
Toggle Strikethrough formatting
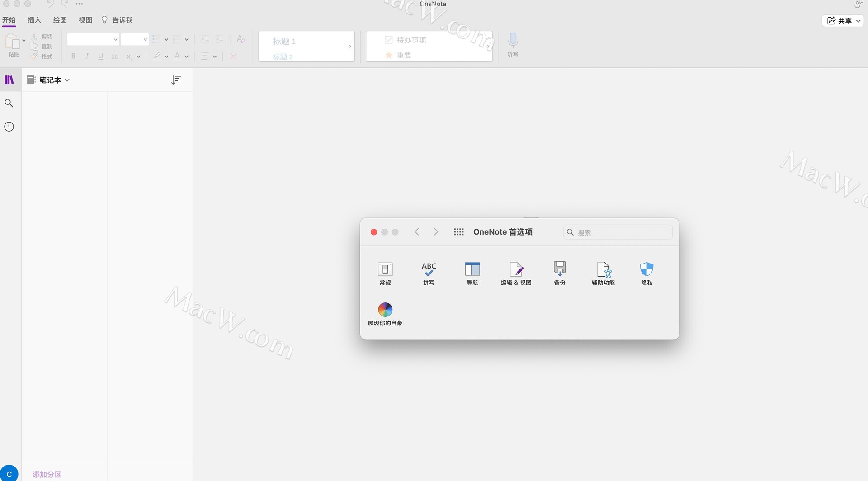(115, 57)
